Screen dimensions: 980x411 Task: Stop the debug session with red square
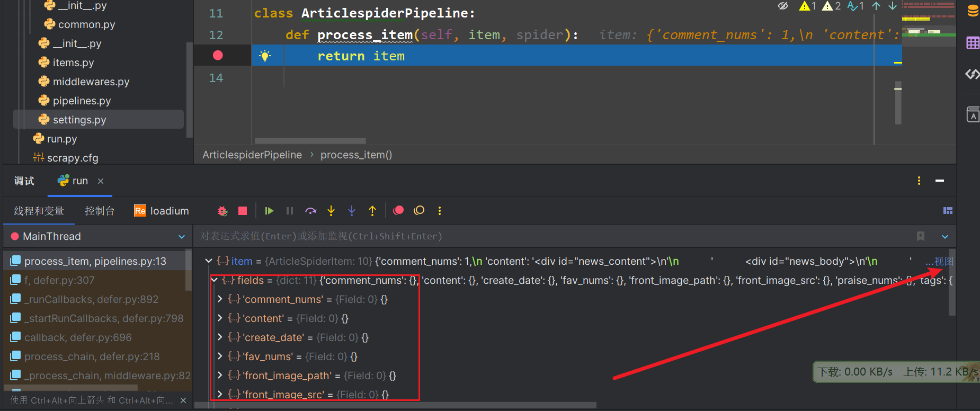[x=243, y=211]
